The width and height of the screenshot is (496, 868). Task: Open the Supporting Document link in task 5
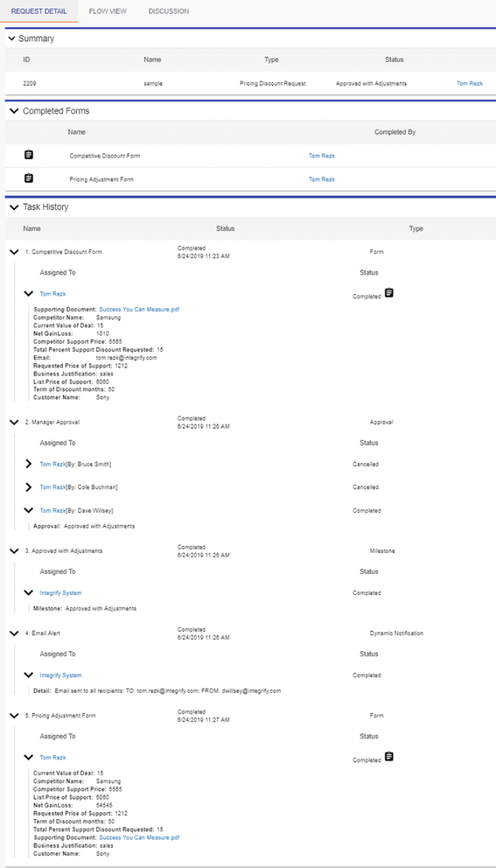click(139, 838)
